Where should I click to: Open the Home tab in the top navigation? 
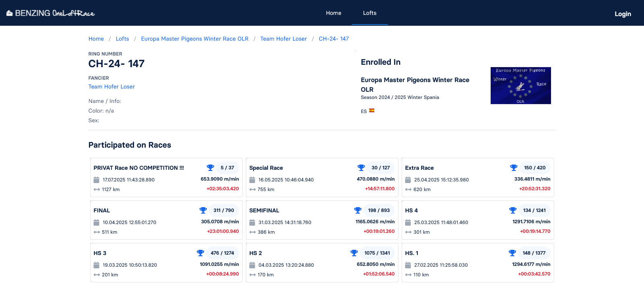coord(333,13)
